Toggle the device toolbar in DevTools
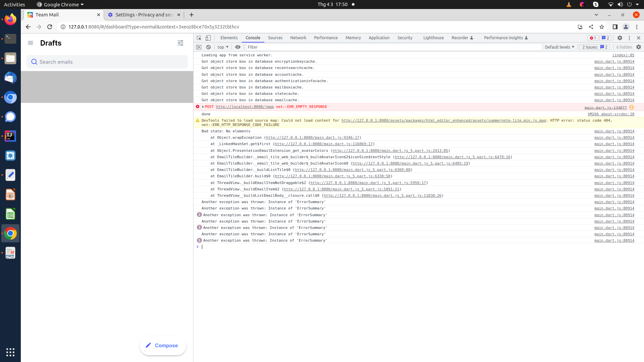The width and height of the screenshot is (644, 362). pos(208,38)
